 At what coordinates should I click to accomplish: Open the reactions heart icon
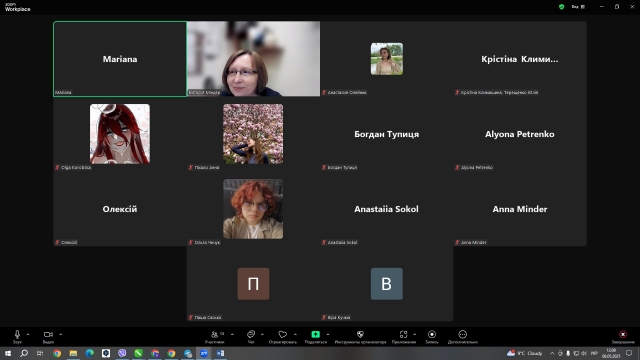coord(282,337)
